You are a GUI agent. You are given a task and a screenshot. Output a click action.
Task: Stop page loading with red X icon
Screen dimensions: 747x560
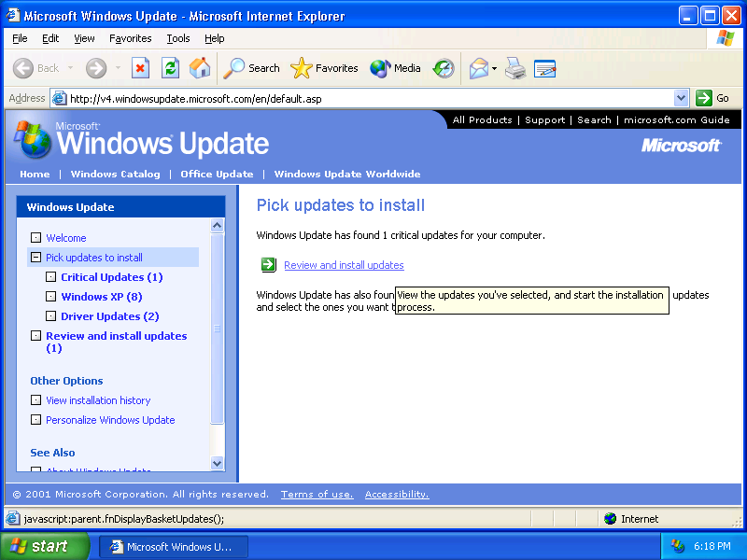140,68
